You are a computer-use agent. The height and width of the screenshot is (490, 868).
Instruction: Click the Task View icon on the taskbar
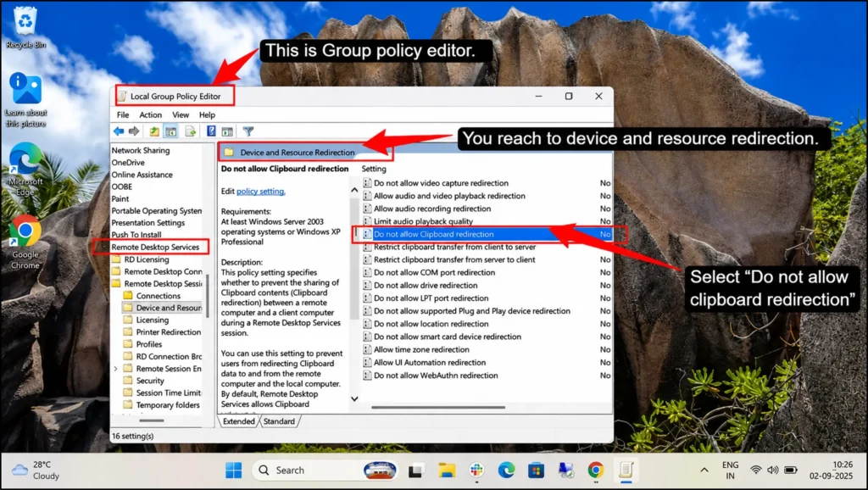click(415, 470)
